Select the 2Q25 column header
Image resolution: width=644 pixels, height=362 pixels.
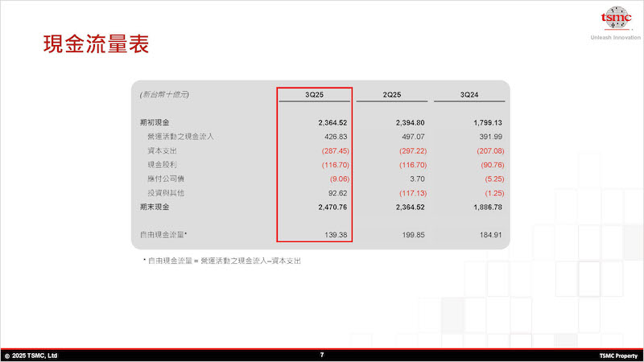click(x=390, y=95)
